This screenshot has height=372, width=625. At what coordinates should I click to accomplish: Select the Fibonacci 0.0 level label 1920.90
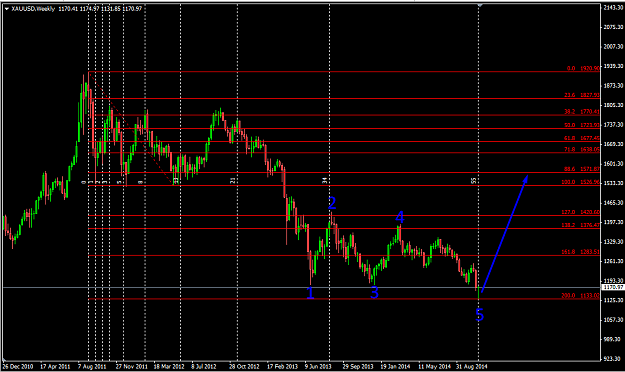point(583,68)
